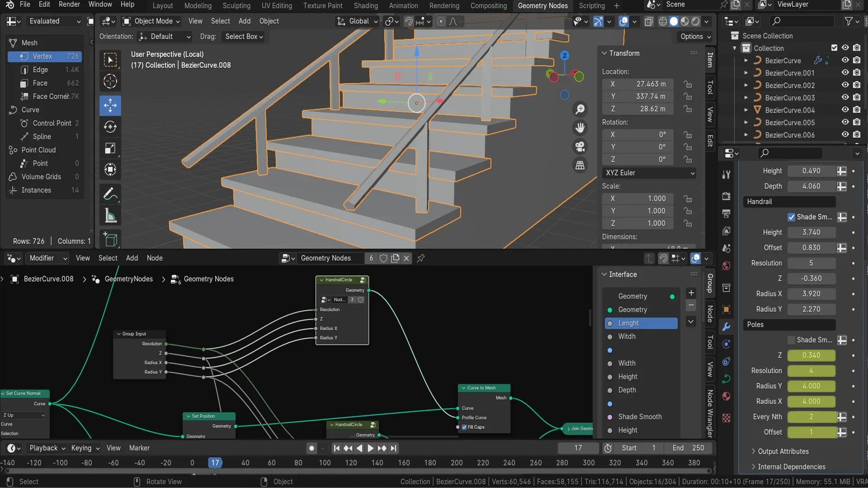Click the Cursor tool icon

[110, 82]
